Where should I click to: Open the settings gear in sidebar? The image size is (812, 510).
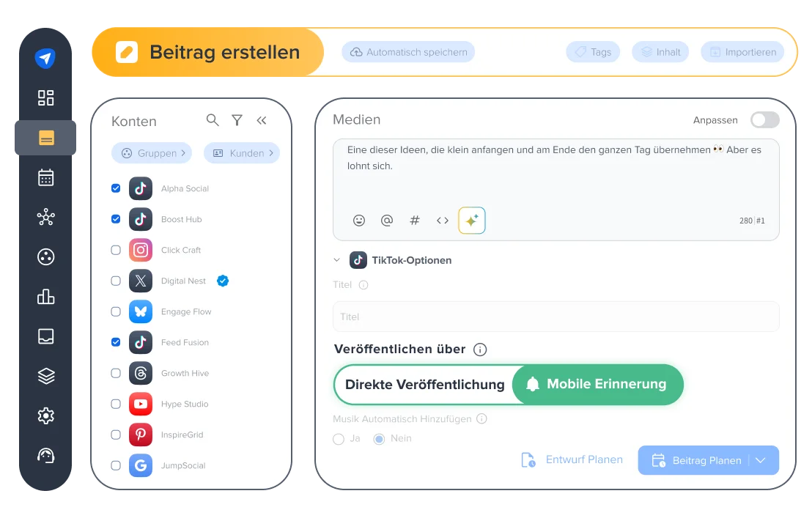point(45,415)
